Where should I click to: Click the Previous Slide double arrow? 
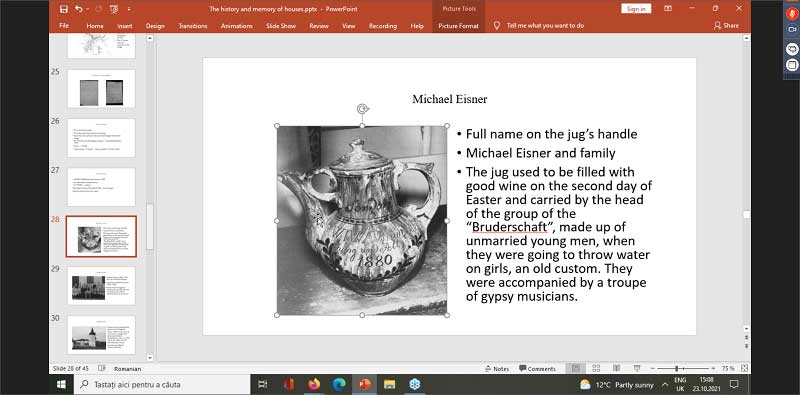746,337
